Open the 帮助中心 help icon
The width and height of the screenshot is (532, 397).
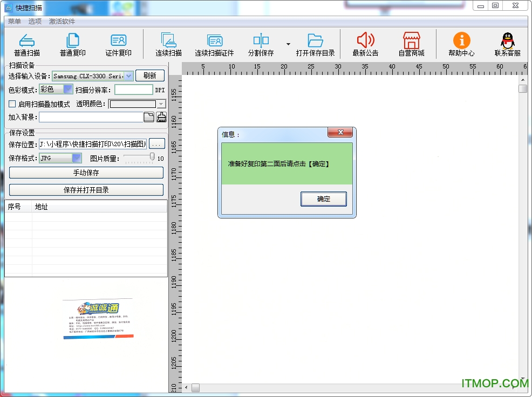[461, 41]
